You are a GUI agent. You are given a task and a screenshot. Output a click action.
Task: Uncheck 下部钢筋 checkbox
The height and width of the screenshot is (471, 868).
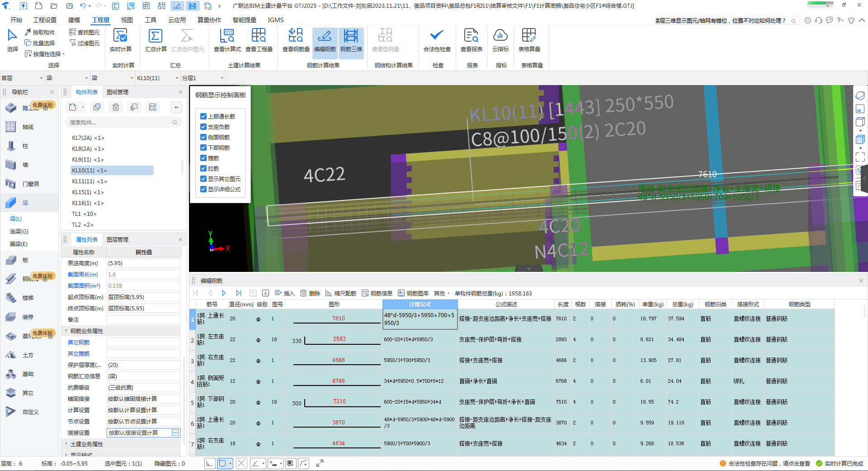[x=203, y=147]
